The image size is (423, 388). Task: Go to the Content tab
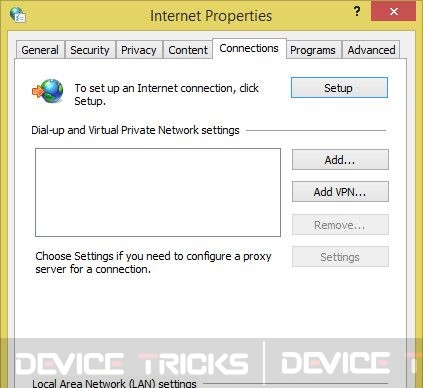[188, 50]
